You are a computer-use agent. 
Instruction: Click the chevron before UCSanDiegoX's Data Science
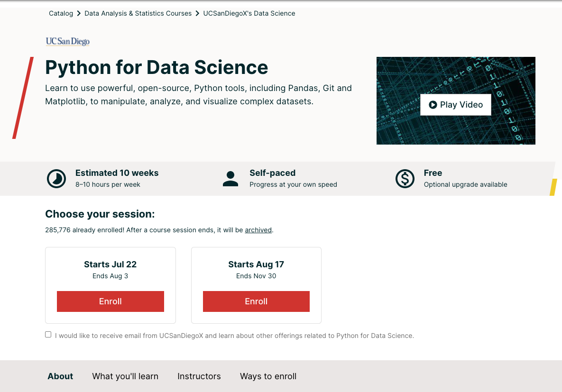point(196,13)
